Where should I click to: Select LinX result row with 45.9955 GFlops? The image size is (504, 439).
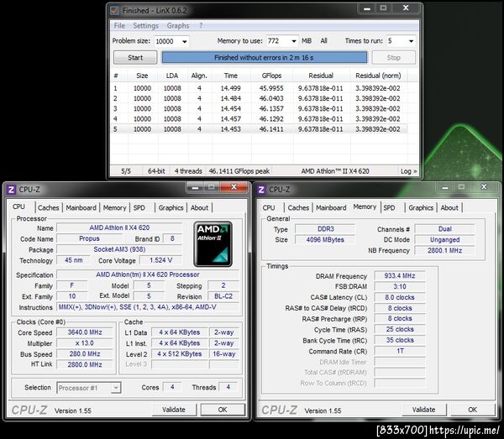[260, 88]
